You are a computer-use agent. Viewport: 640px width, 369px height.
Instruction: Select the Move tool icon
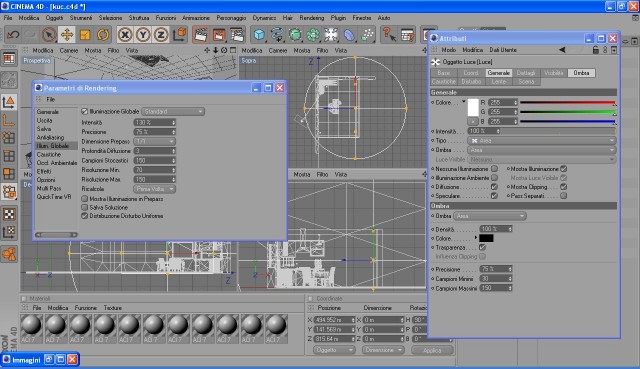67,35
